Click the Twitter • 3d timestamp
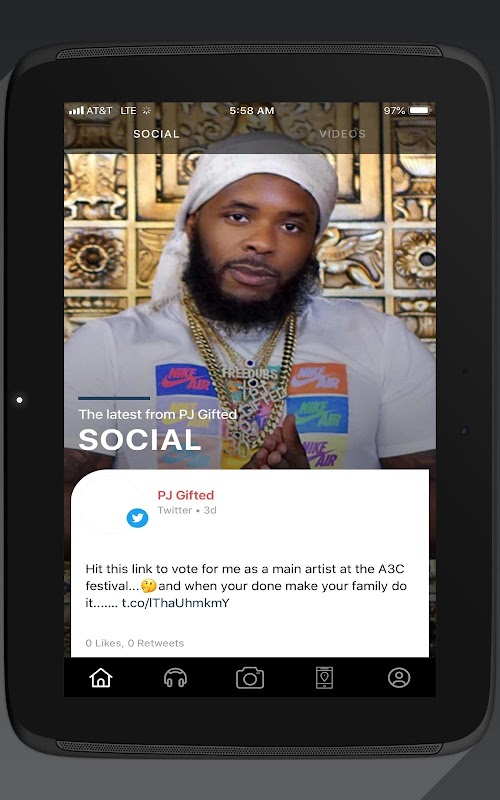 click(x=187, y=510)
